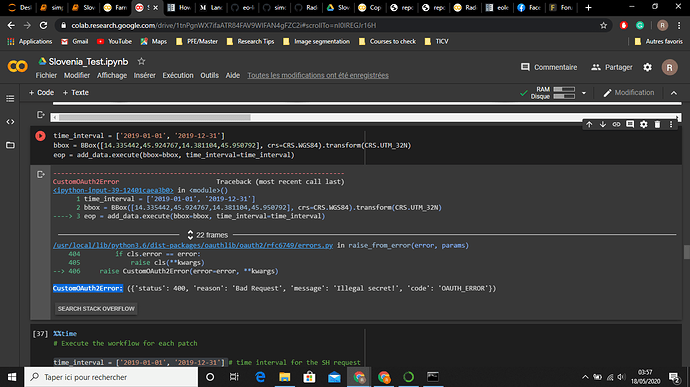Reload the browser page
690x387 pixels.
click(x=43, y=26)
